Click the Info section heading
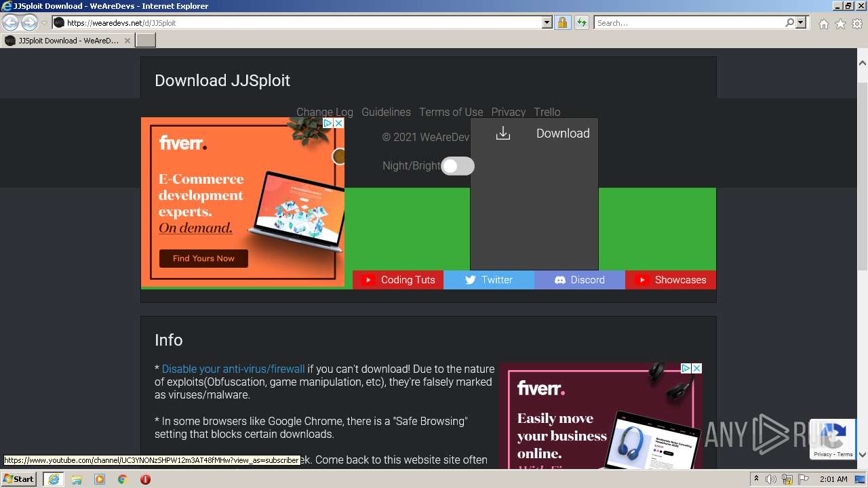868x488 pixels. tap(169, 340)
